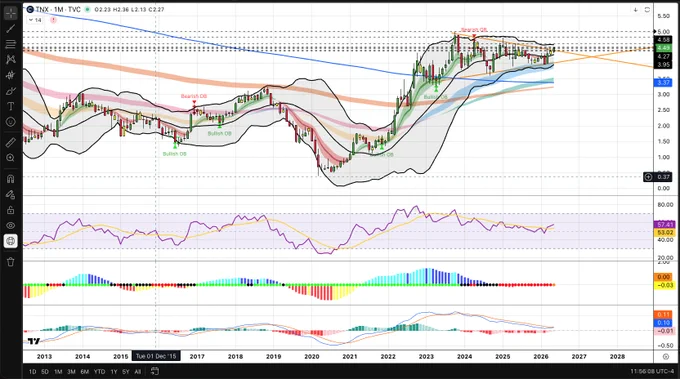The width and height of the screenshot is (680, 379).
Task: Open the go to date calendar icon
Action: (x=155, y=371)
